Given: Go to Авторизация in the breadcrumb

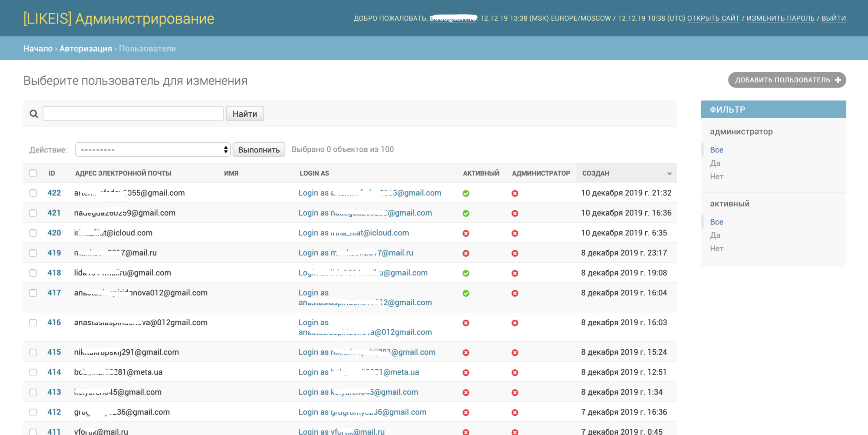Looking at the screenshot, I should [x=86, y=48].
